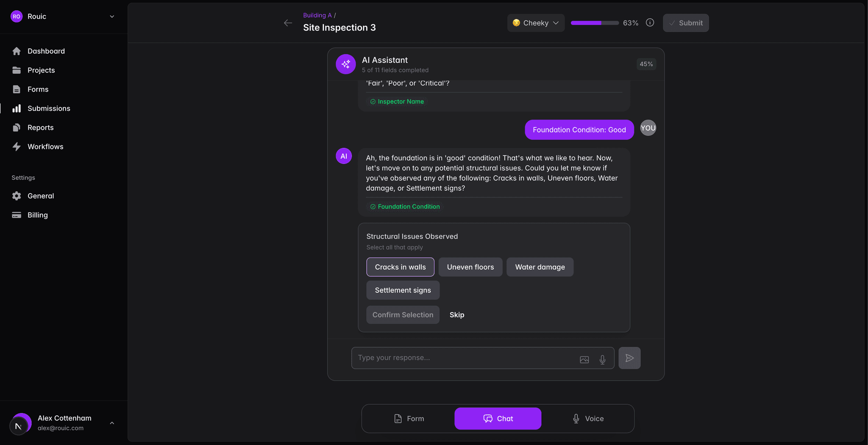Screen dimensions: 868x445
Task: Click the microphone icon inside the response field
Action: [602, 359]
